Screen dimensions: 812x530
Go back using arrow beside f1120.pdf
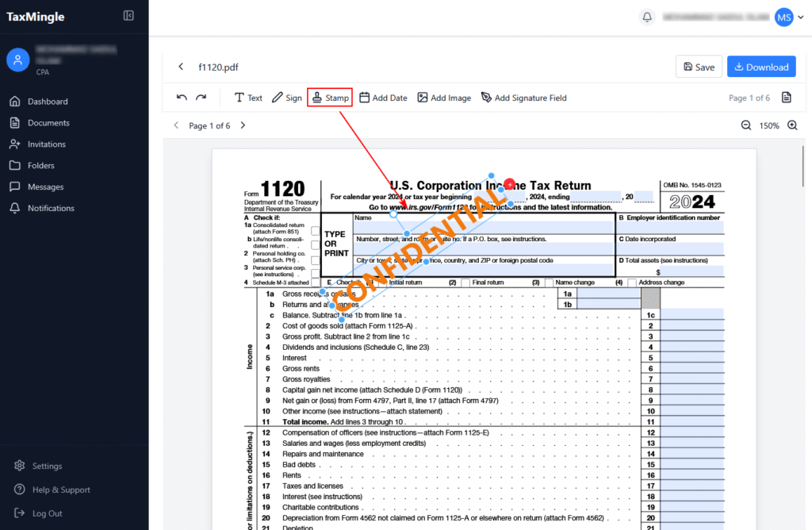tap(181, 67)
